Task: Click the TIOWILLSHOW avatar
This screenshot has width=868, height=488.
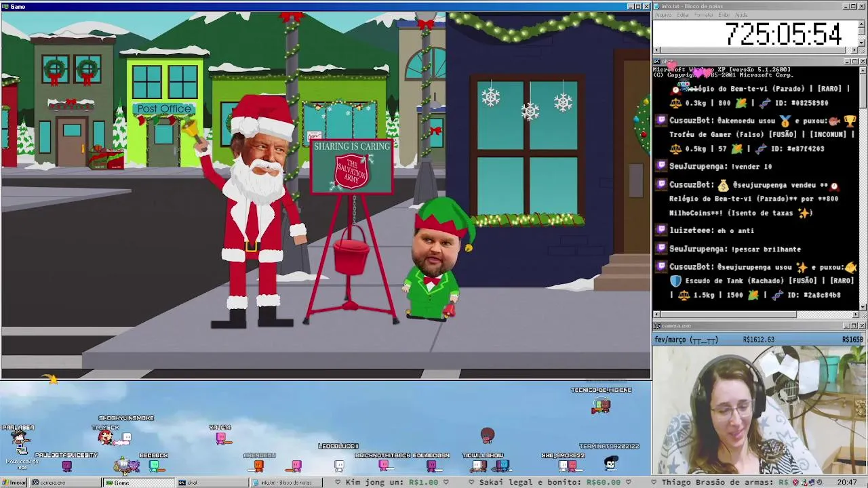Action: click(479, 466)
